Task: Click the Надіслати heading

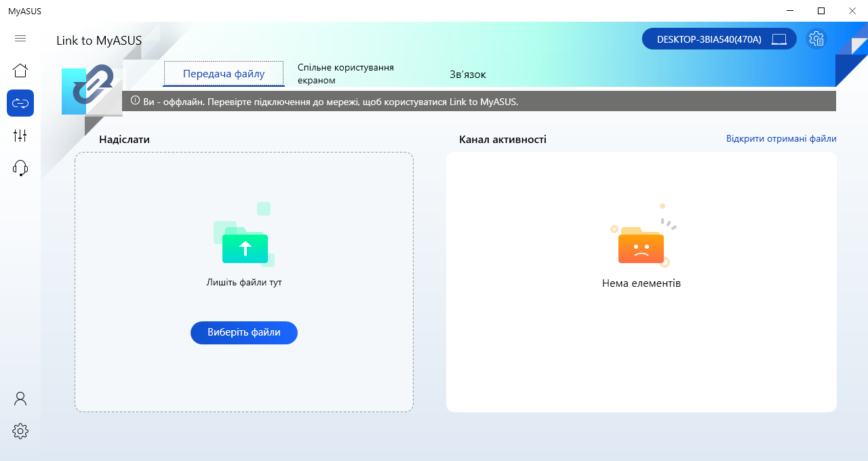Action: click(x=124, y=139)
